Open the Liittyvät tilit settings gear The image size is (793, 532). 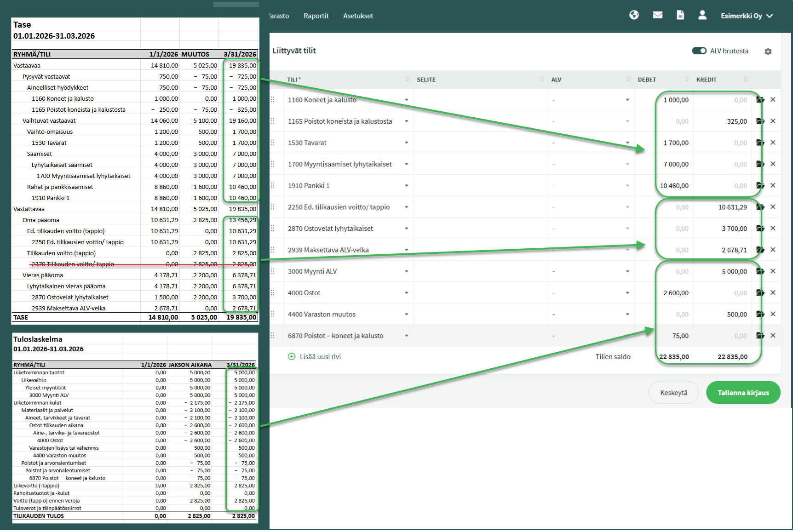pos(768,51)
